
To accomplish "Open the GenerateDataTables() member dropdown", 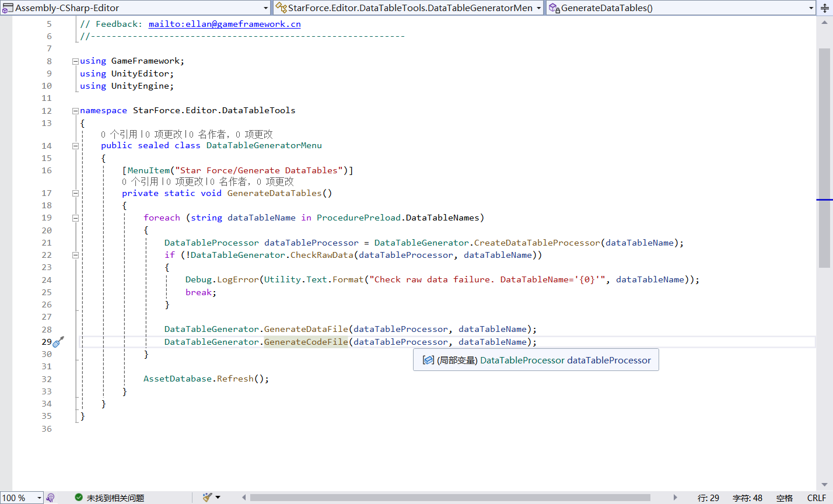I will [811, 8].
